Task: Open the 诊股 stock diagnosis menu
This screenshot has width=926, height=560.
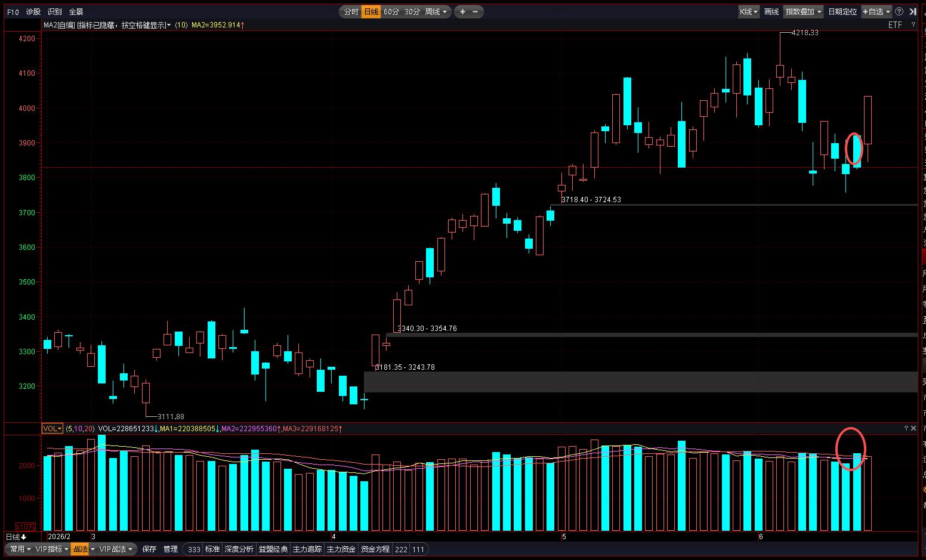Action: (x=33, y=12)
